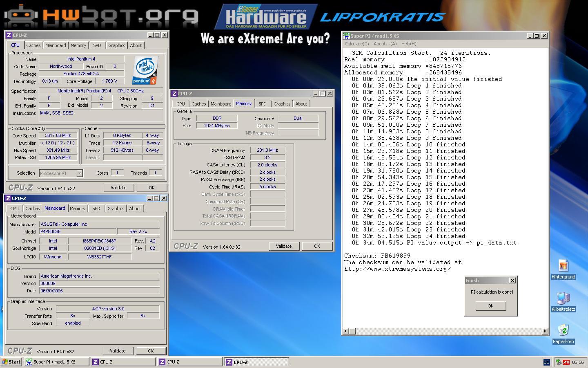Image resolution: width=588 pixels, height=368 pixels.
Task: Open the Papierkorb recycle bin icon
Action: [x=563, y=334]
